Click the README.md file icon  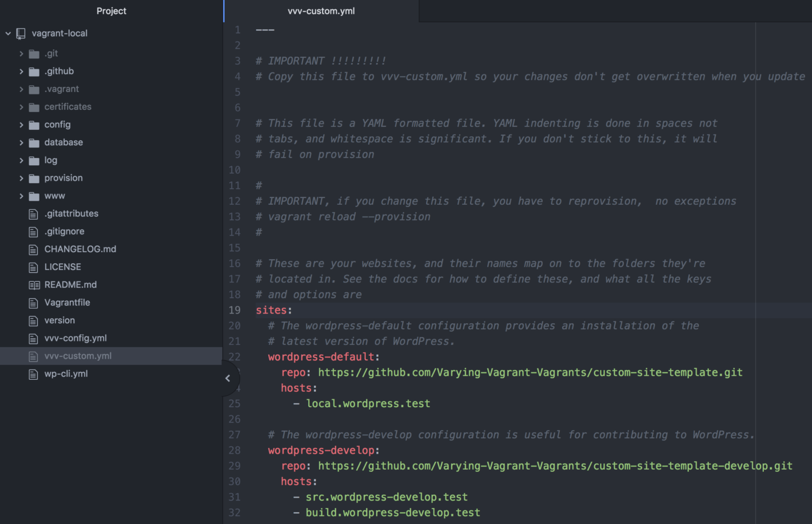tap(33, 284)
